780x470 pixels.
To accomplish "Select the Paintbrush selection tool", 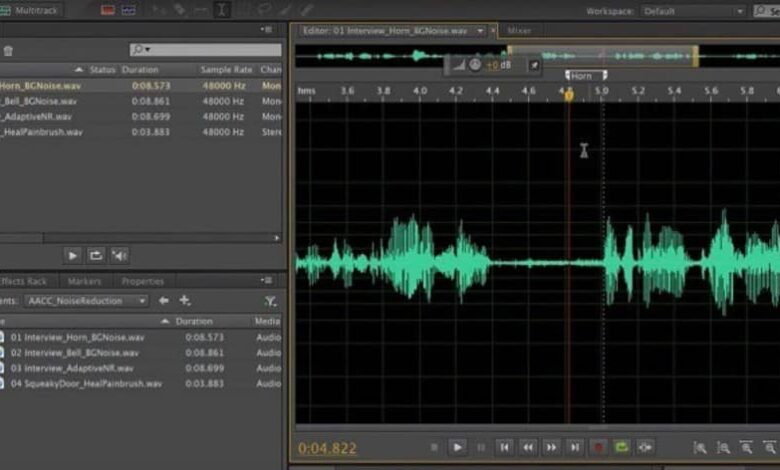I will 286,10.
